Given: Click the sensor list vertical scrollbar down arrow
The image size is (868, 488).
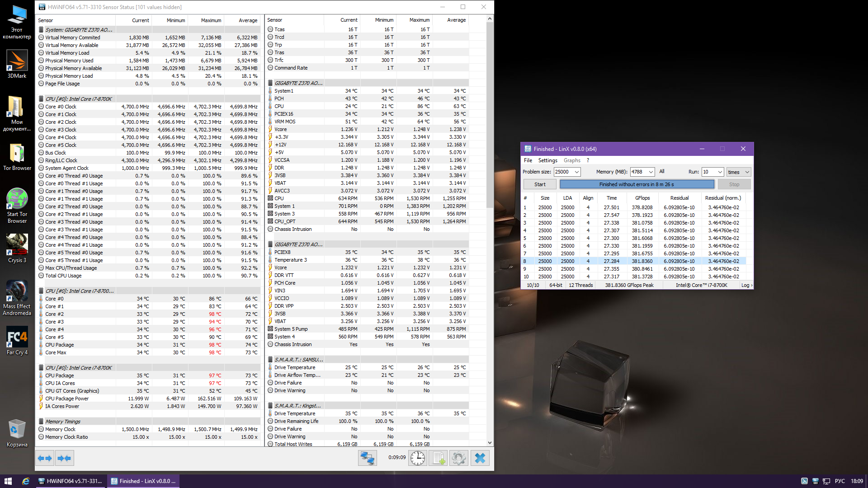Looking at the screenshot, I should coord(490,443).
